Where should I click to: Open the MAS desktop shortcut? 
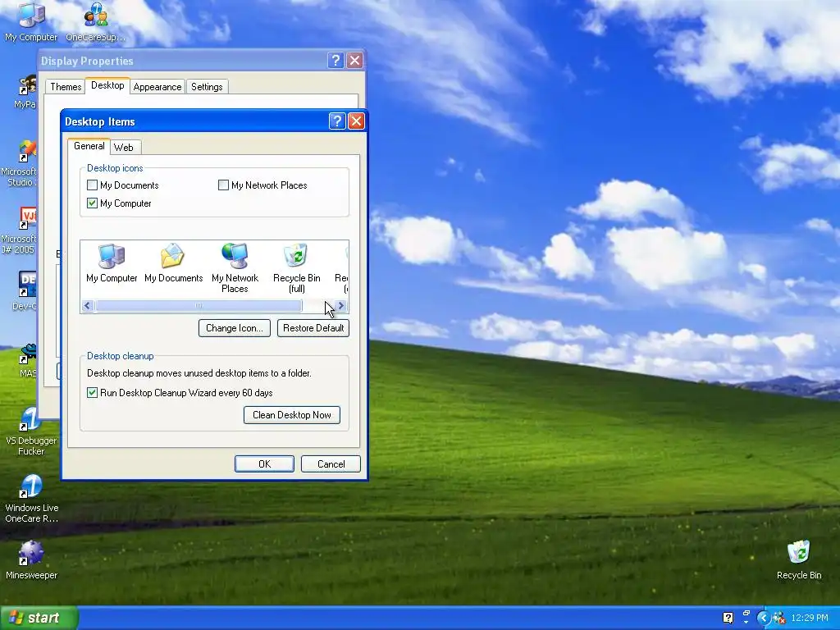coord(28,360)
